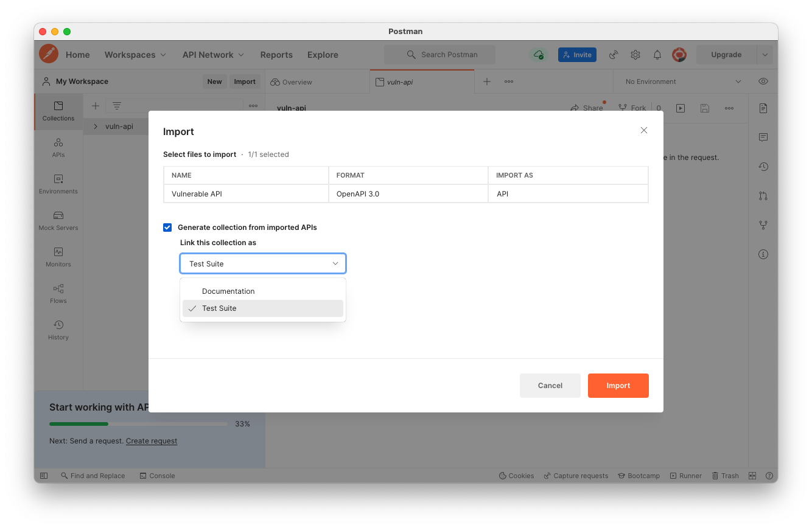Click the environment quick look eye icon
Image resolution: width=812 pixels, height=528 pixels.
(x=763, y=82)
